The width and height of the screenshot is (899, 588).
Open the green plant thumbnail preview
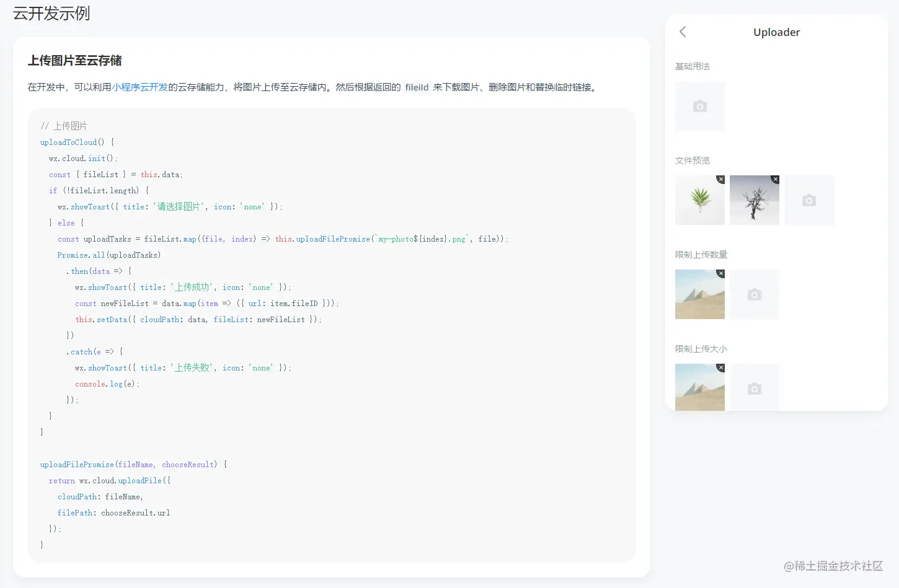point(699,201)
